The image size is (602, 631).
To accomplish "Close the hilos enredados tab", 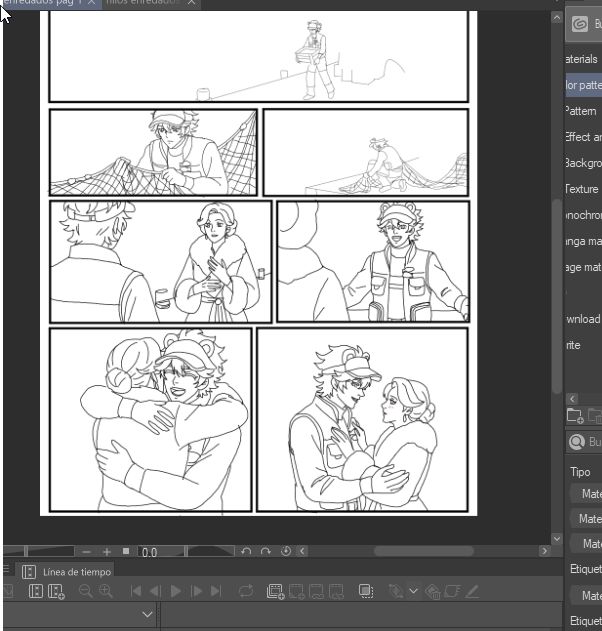I will point(192,2).
